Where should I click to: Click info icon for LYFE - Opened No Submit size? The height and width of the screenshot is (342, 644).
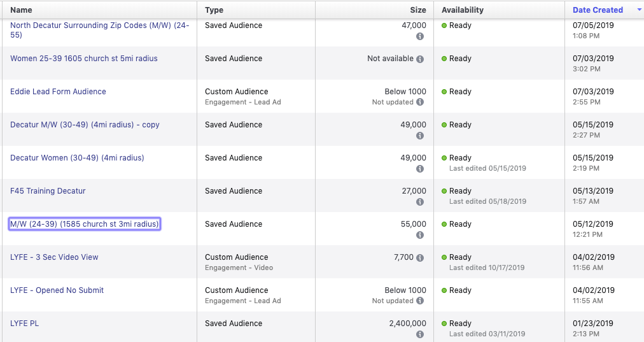(420, 301)
